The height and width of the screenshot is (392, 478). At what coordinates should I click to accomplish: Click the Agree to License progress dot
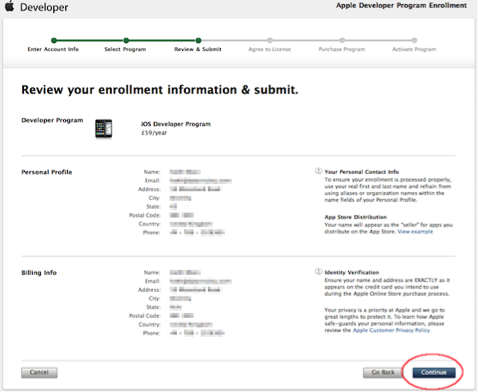pyautogui.click(x=270, y=40)
